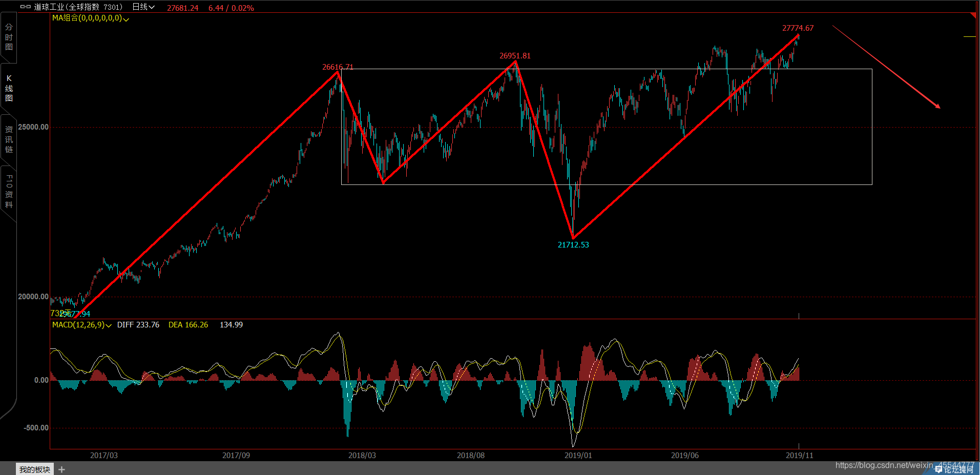Viewport: 980px width, 475px height.
Task: Click the 20000.00 price axis label
Action: [x=33, y=297]
